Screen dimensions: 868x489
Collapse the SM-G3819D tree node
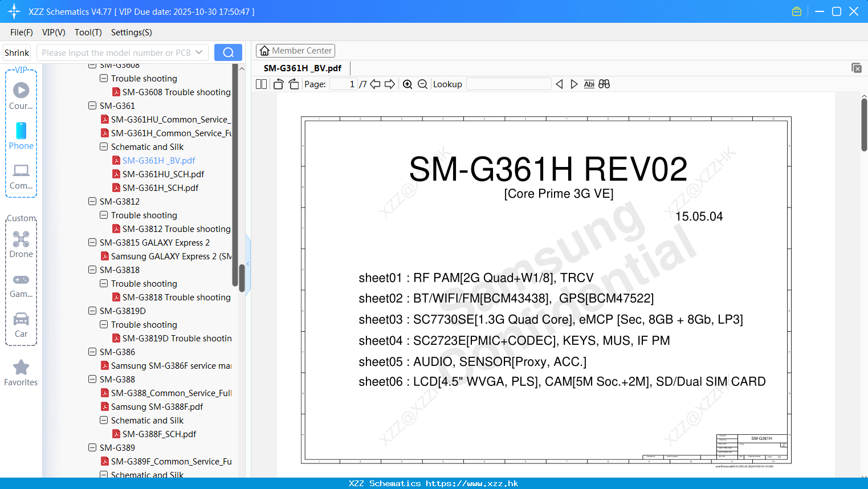tap(92, 311)
